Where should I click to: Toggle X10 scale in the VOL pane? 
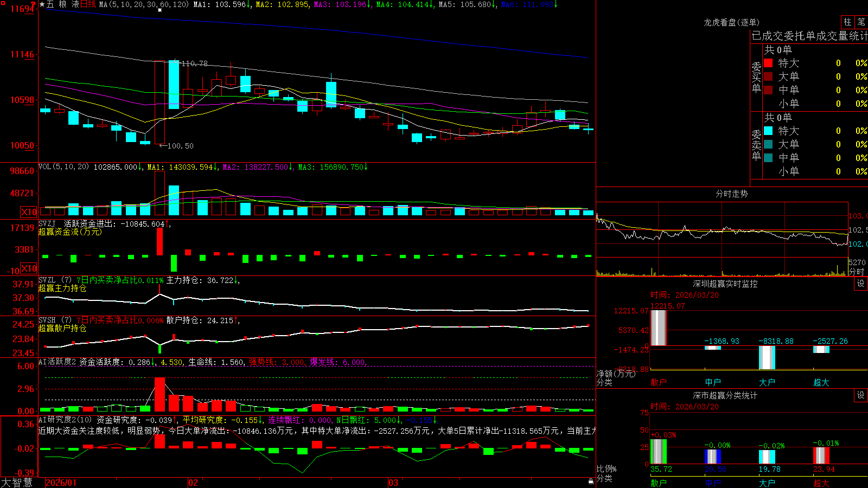click(29, 212)
